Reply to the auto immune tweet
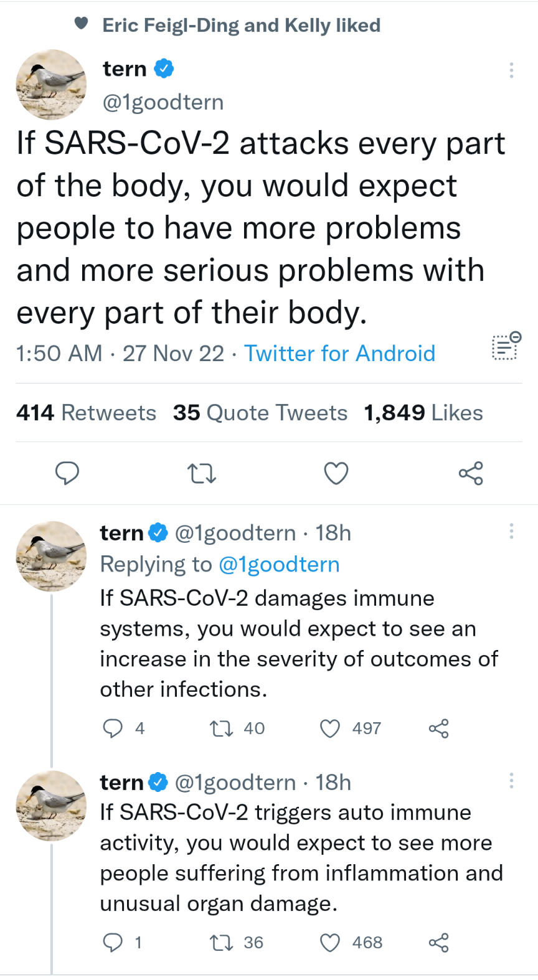 (x=113, y=943)
